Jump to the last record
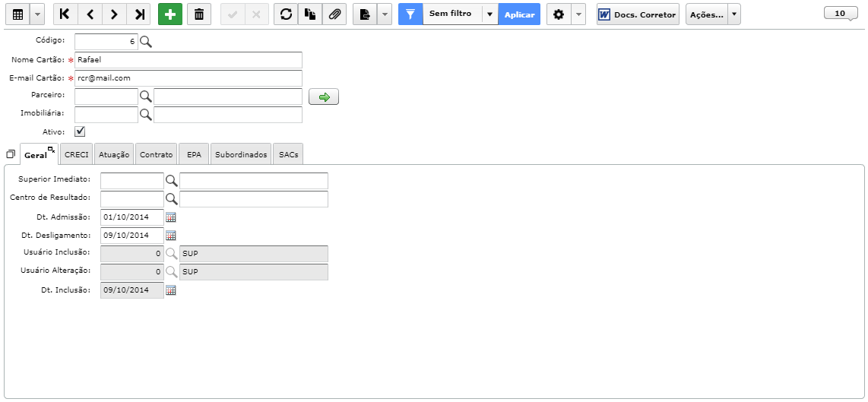Viewport: 868px width, 402px height. pyautogui.click(x=138, y=15)
